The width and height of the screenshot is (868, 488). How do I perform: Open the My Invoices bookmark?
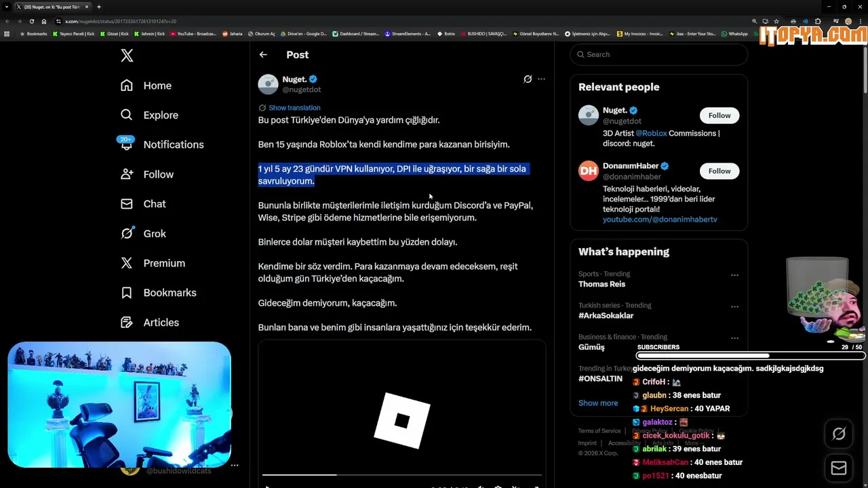640,33
